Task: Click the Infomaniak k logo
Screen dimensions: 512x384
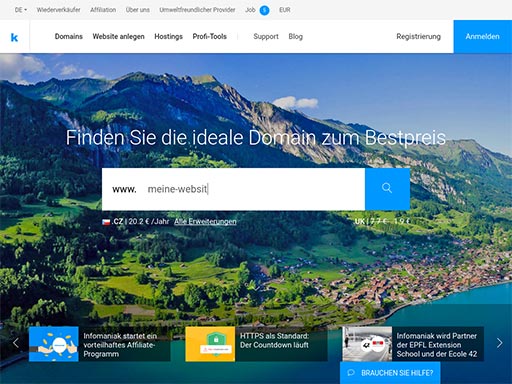Action: point(14,37)
